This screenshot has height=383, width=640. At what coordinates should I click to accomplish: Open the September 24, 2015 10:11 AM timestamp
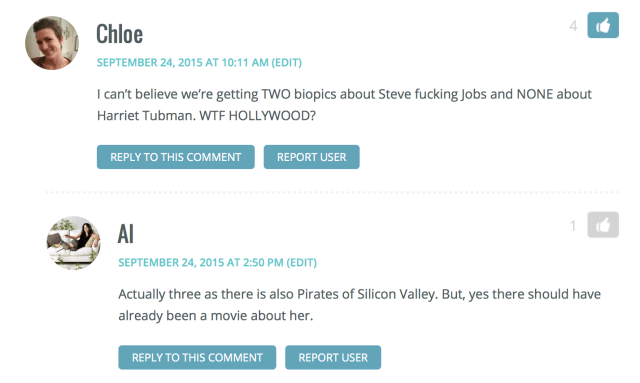click(x=182, y=62)
